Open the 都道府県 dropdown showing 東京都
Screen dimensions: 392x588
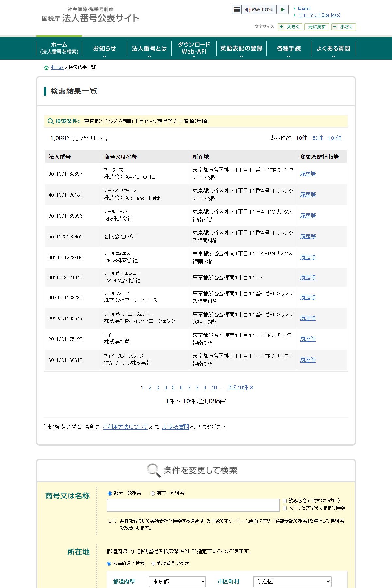coord(177,581)
